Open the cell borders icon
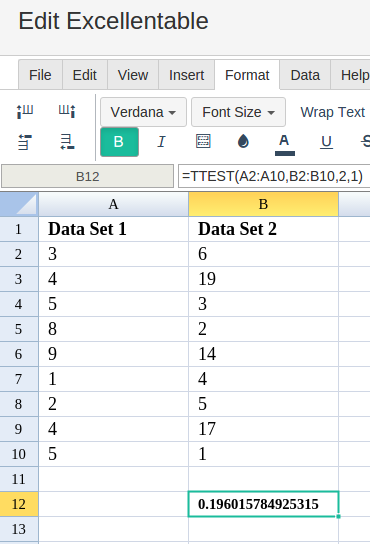This screenshot has width=370, height=544. point(203,142)
